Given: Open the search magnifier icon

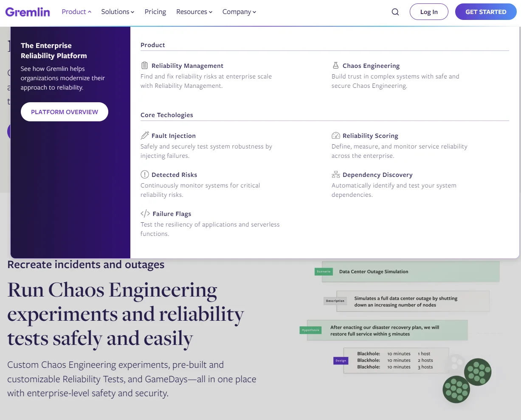Looking at the screenshot, I should point(395,12).
